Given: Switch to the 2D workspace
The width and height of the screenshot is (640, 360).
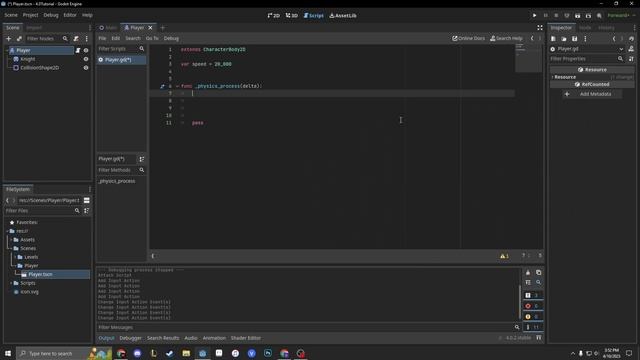Looking at the screenshot, I should 274,16.
